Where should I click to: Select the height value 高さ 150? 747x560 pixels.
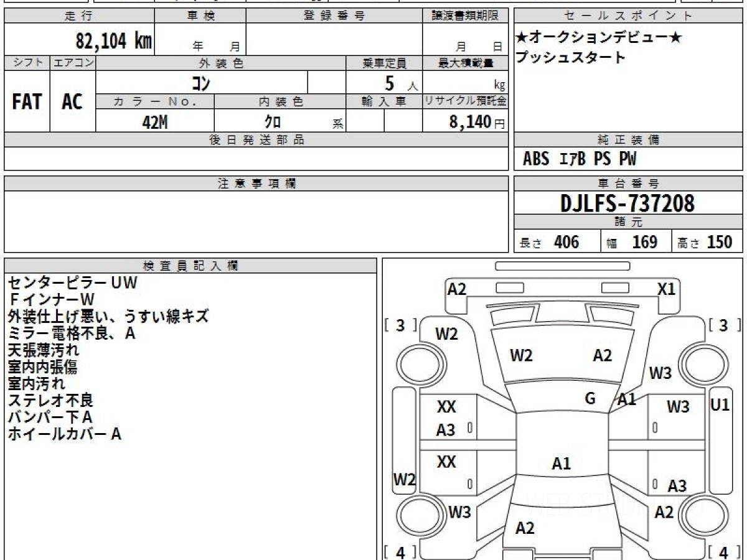coord(705,242)
